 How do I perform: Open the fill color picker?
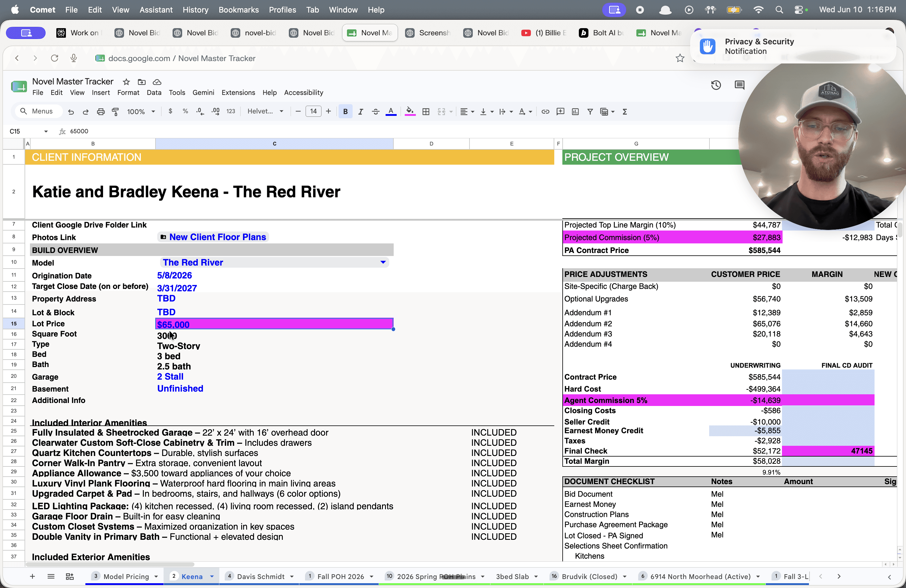(410, 111)
